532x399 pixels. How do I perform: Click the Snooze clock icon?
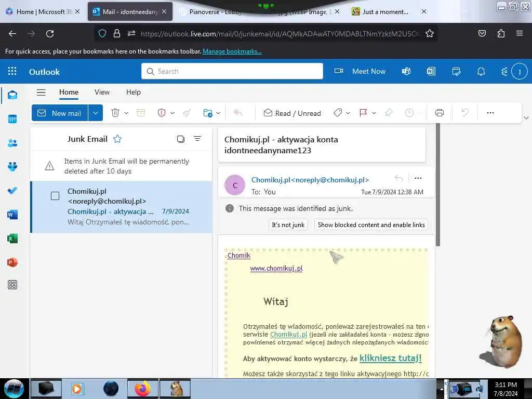coord(409,113)
